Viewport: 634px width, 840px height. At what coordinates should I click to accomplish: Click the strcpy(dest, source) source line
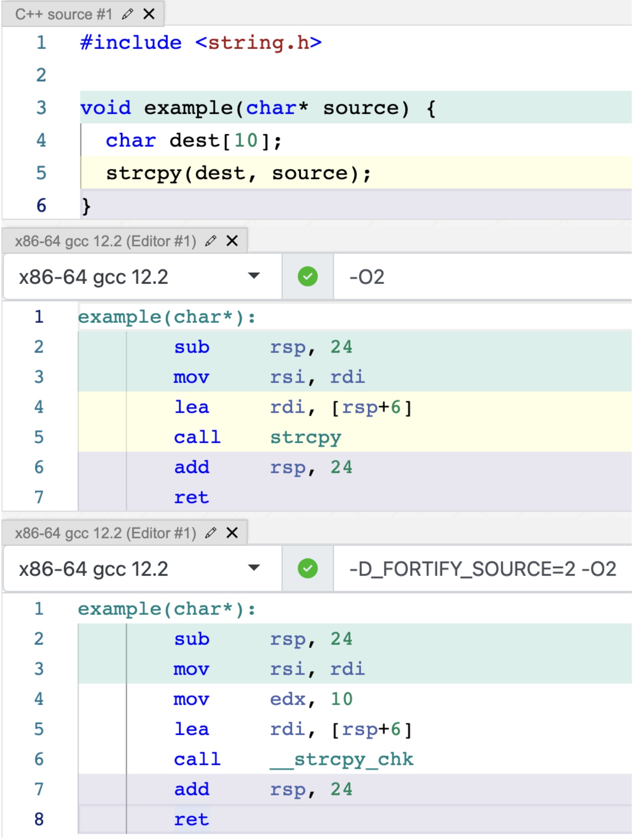coord(238,173)
